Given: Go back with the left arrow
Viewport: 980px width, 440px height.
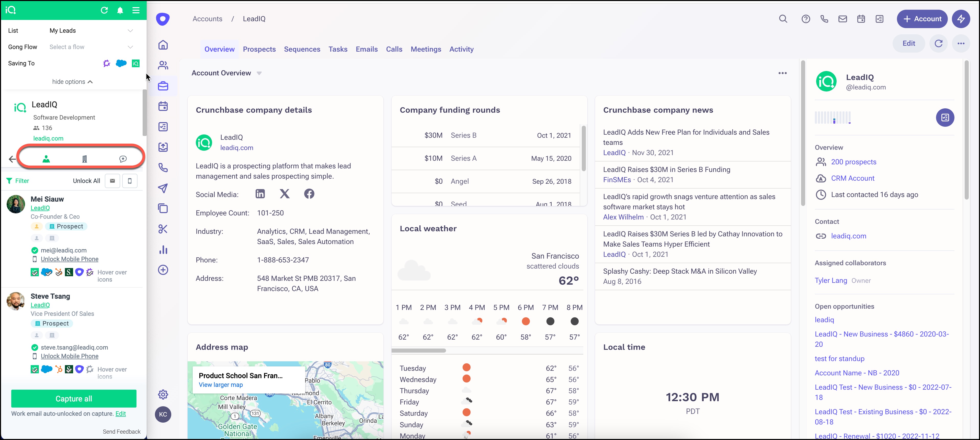Looking at the screenshot, I should (x=12, y=159).
